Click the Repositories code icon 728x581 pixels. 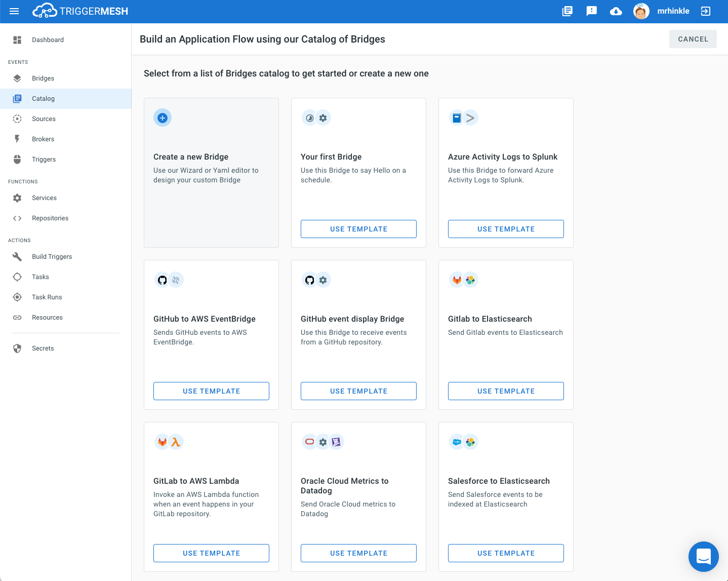(x=17, y=218)
